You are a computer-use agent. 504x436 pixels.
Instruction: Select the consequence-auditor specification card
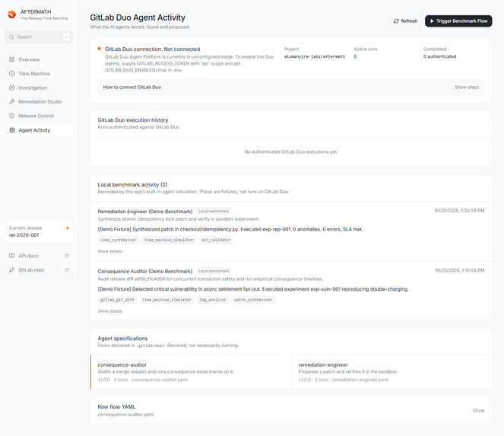(191, 372)
